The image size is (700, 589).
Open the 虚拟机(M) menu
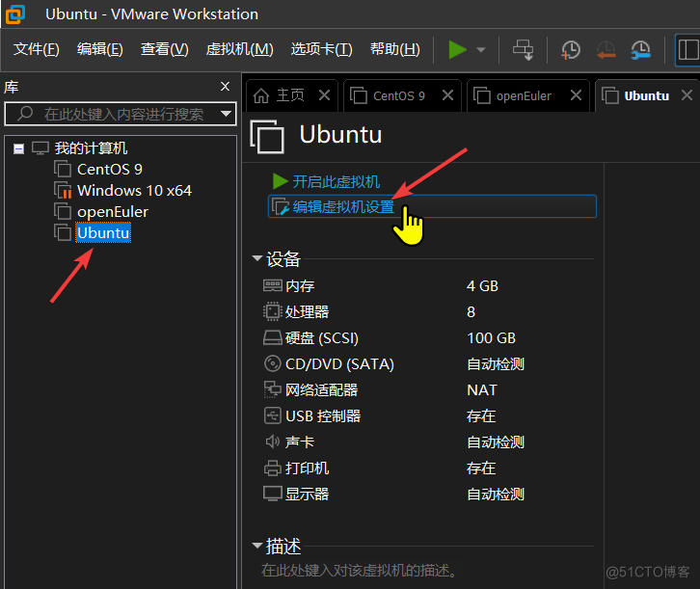pyautogui.click(x=240, y=49)
